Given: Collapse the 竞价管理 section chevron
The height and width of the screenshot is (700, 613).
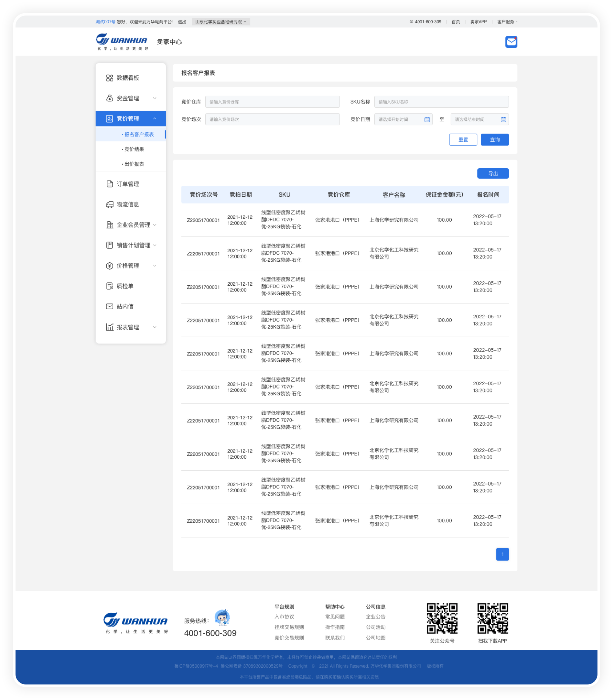Looking at the screenshot, I should click(x=155, y=119).
